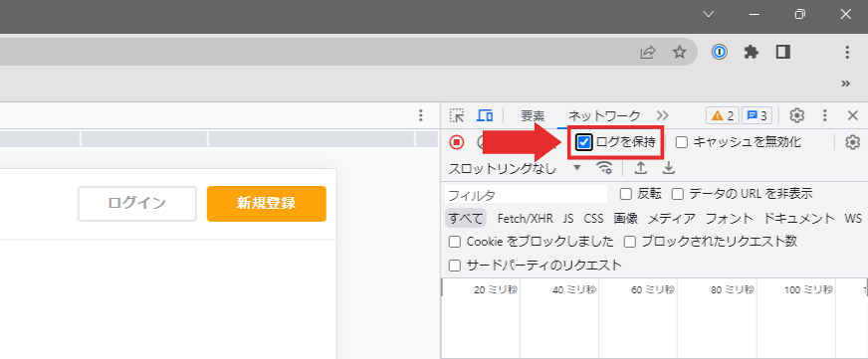Open the 3 messages issues badge

click(x=757, y=115)
